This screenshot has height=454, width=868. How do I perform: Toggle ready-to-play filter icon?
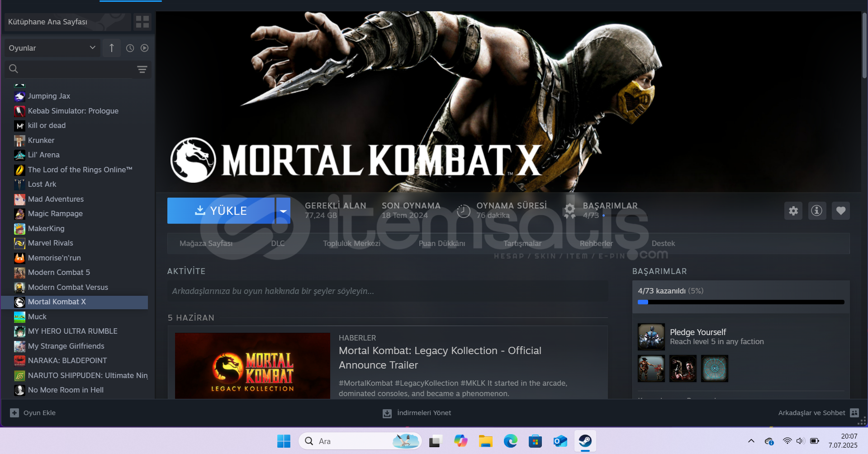coord(144,48)
